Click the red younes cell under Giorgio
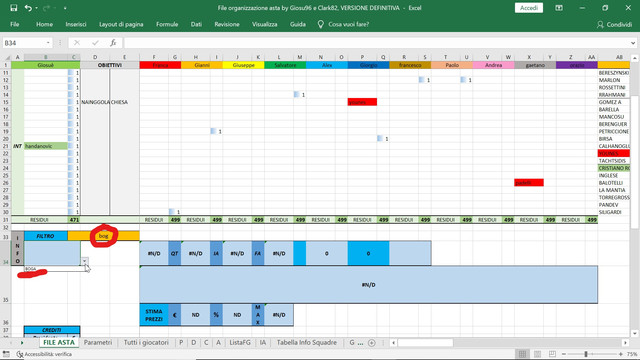Viewport: 640px width, 360px height. tap(362, 102)
